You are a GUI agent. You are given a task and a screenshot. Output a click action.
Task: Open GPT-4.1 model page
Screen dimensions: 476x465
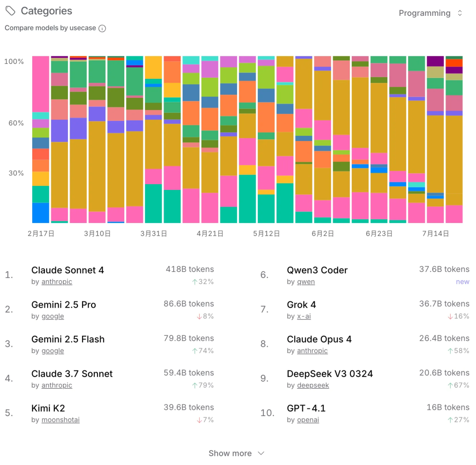[x=306, y=408]
